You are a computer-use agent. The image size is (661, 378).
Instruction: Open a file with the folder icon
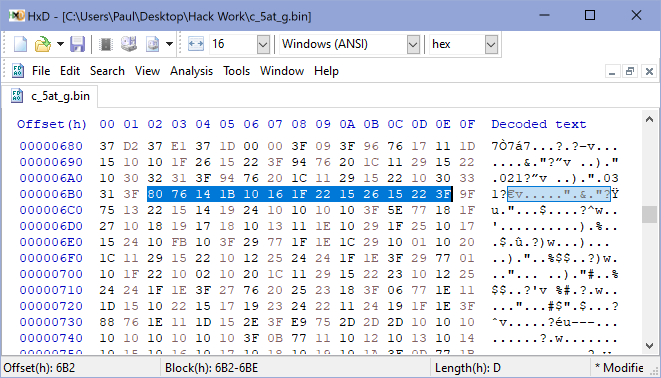click(43, 44)
